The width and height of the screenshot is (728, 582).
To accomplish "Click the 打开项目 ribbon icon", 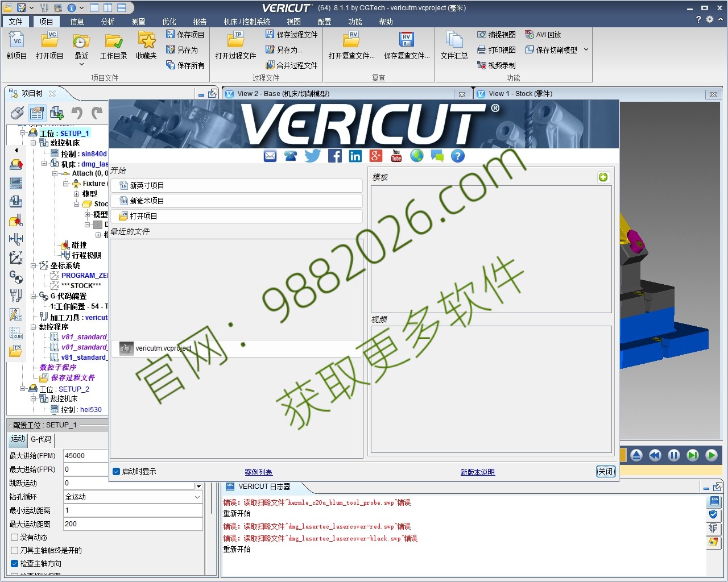I will (x=49, y=45).
